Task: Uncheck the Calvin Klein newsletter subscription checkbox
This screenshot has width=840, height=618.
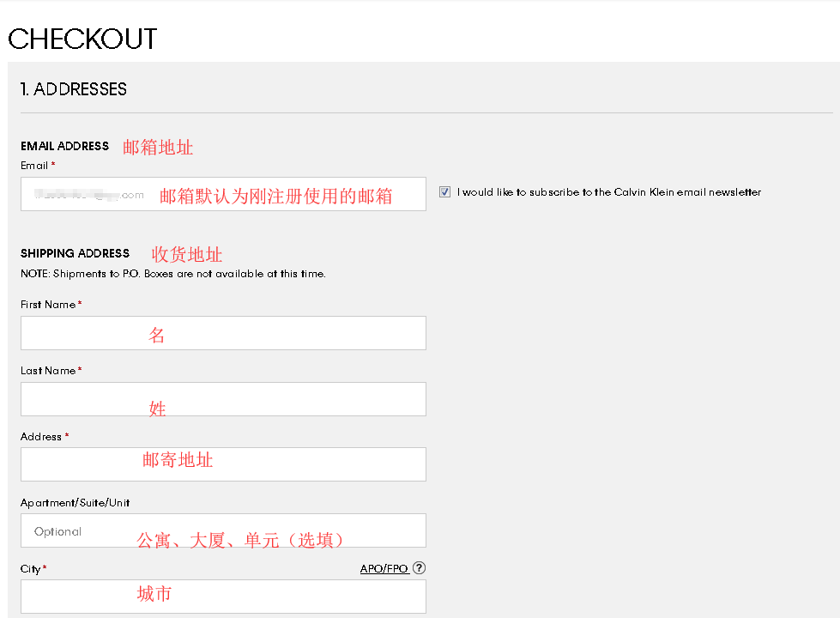Action: tap(444, 192)
